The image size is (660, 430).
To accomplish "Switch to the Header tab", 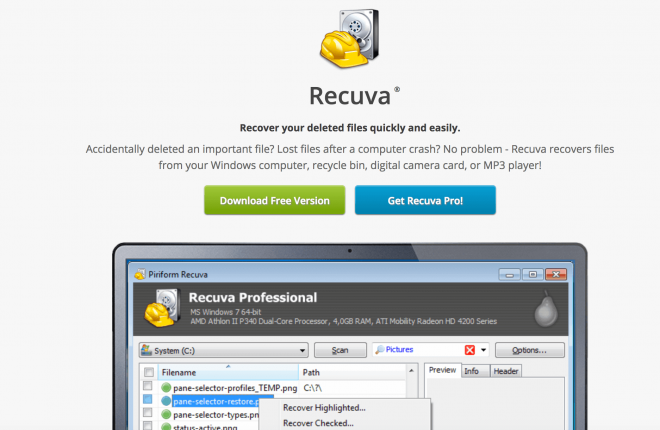I will point(506,371).
